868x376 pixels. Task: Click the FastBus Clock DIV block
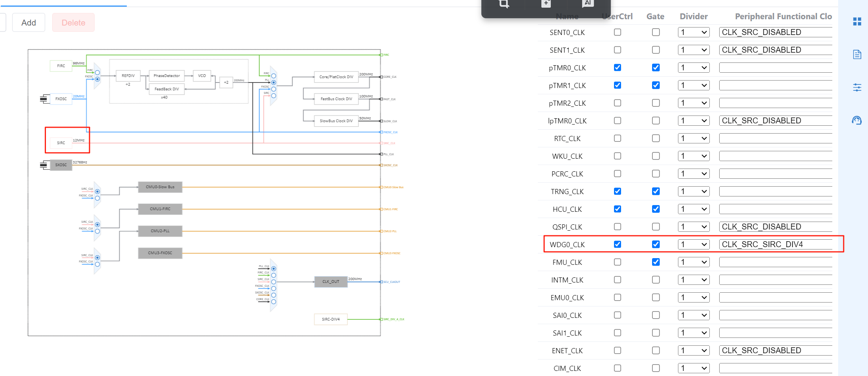click(x=336, y=99)
